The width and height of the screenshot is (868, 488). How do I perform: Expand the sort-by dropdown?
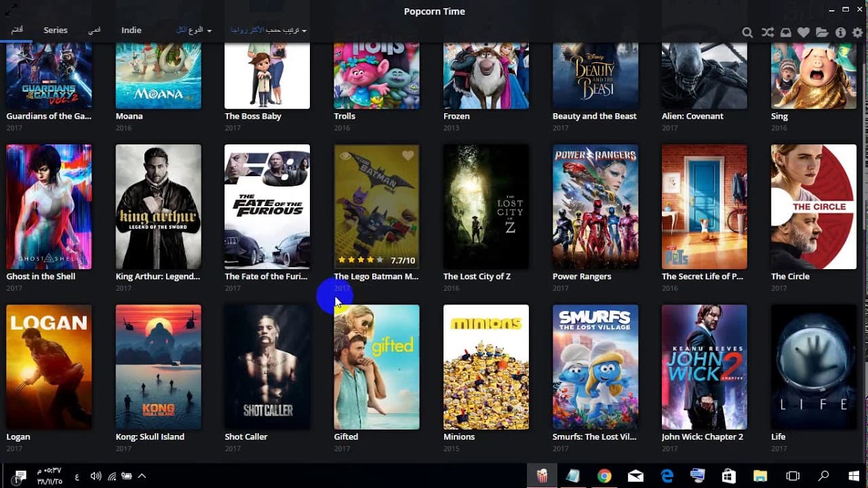(269, 30)
